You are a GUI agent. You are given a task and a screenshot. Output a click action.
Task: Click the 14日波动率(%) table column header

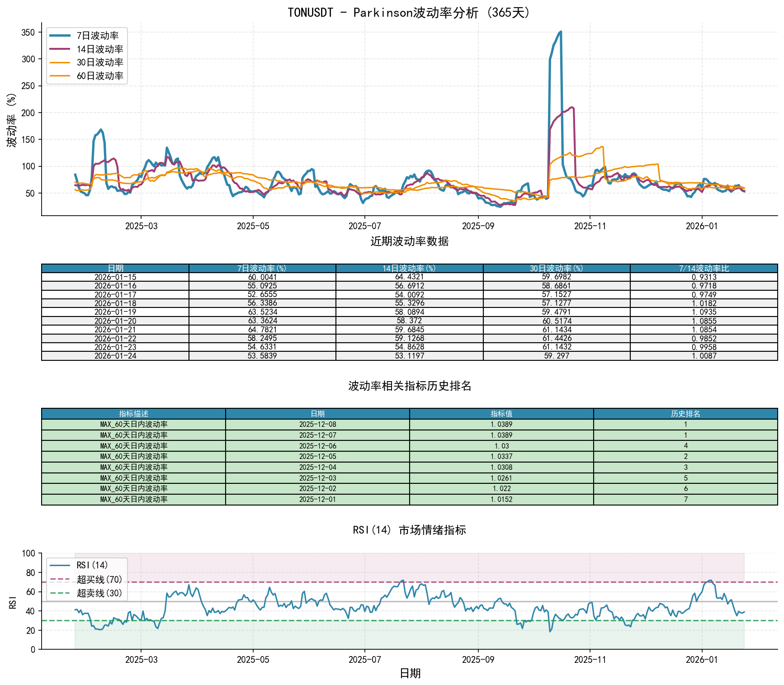409,269
